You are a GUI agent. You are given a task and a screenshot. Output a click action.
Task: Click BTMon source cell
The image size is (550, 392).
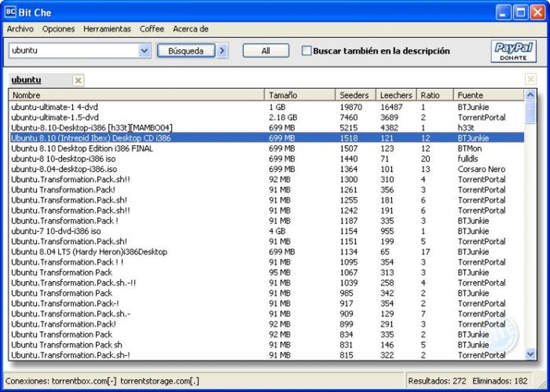point(470,148)
